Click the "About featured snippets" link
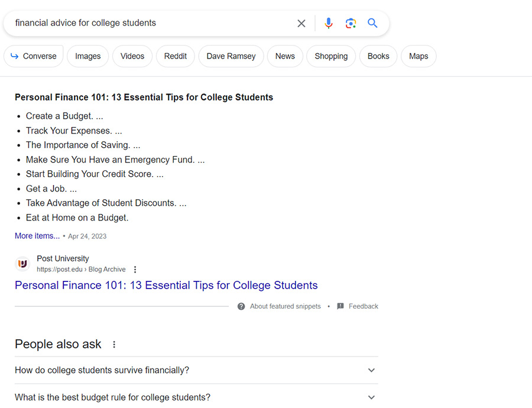The width and height of the screenshot is (532, 408). 286,306
